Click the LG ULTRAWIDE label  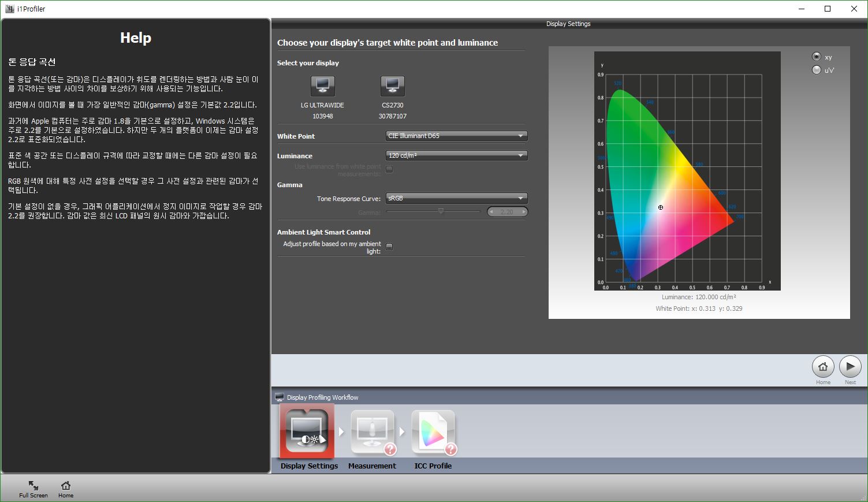[322, 105]
